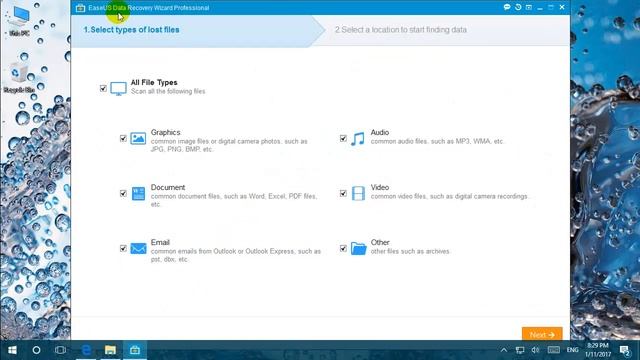Uncheck the Video checkbox

coord(343,193)
